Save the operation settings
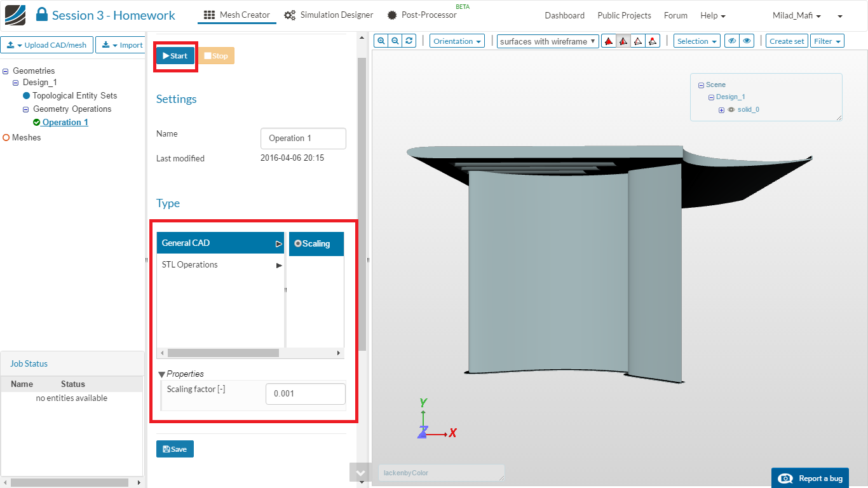This screenshot has width=868, height=488. [x=175, y=449]
